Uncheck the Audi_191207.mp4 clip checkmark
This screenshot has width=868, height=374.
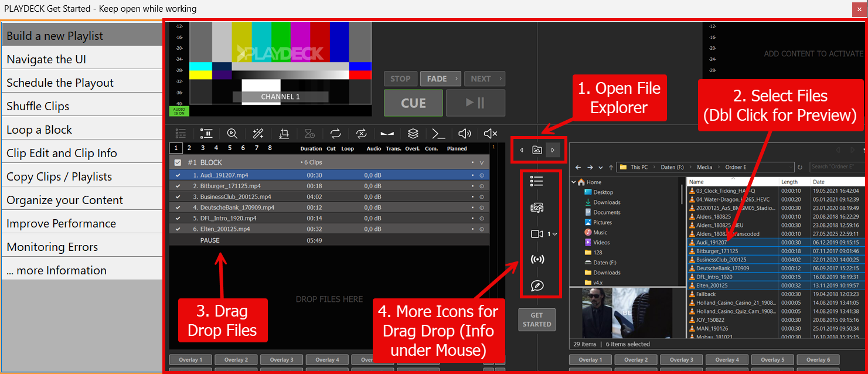tap(178, 175)
